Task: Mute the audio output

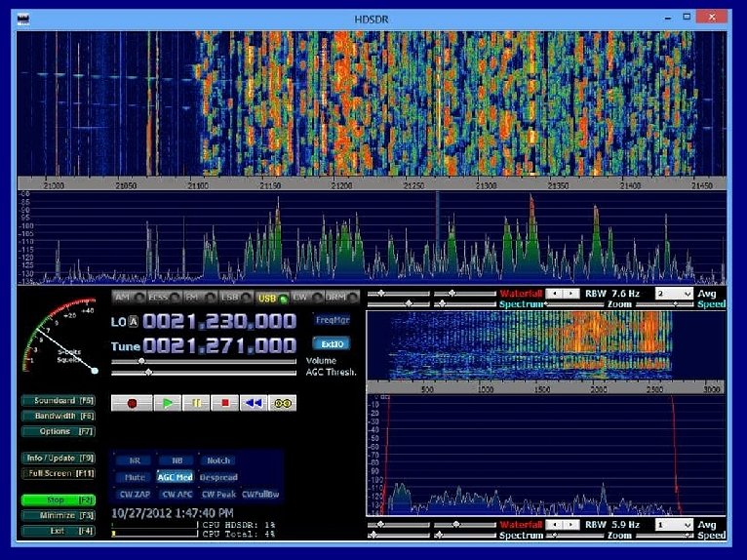Action: tap(135, 477)
